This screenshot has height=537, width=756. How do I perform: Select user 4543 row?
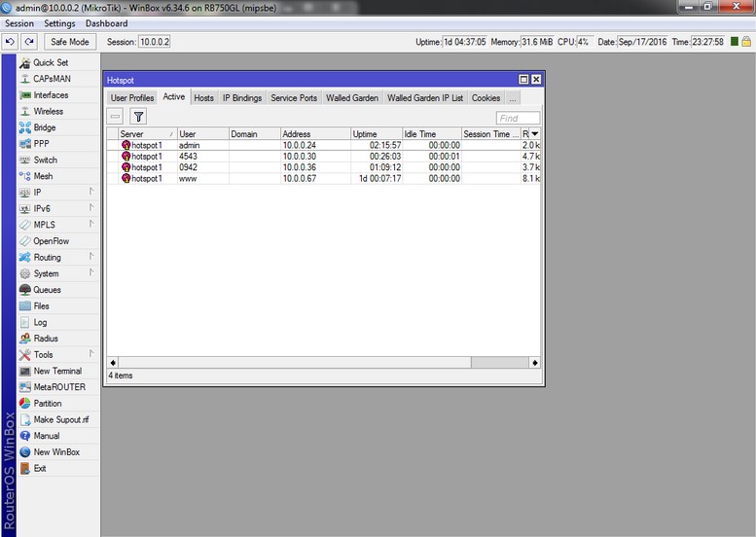pyautogui.click(x=324, y=157)
